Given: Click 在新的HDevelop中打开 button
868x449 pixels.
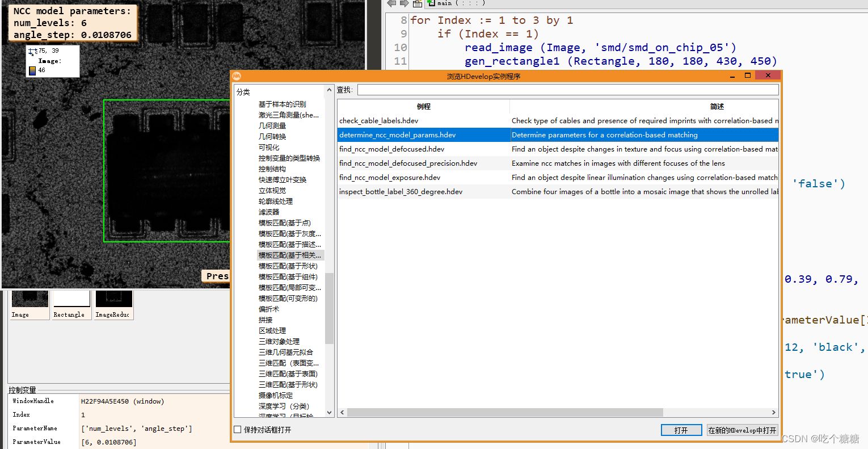Looking at the screenshot, I should (742, 430).
